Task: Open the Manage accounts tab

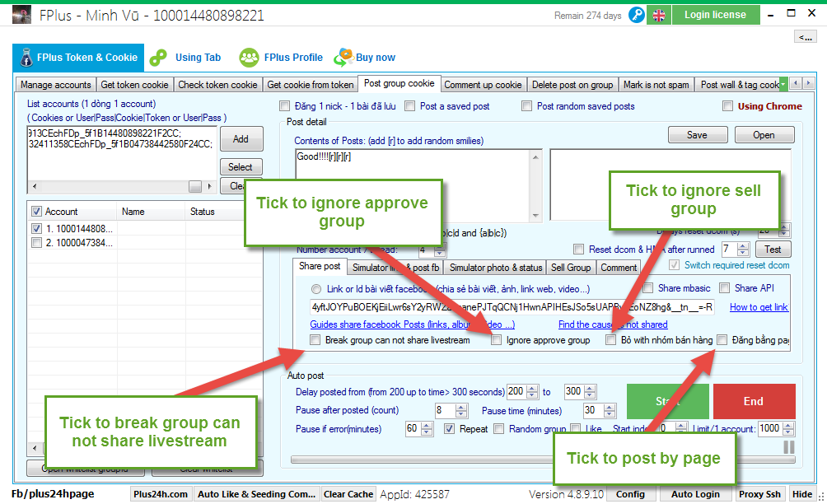Action: click(55, 84)
